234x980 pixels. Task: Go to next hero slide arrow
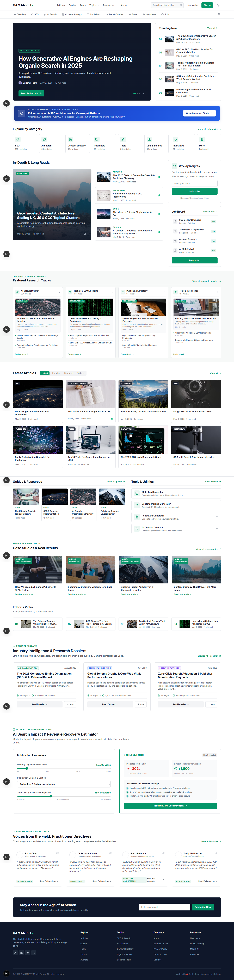point(143,93)
